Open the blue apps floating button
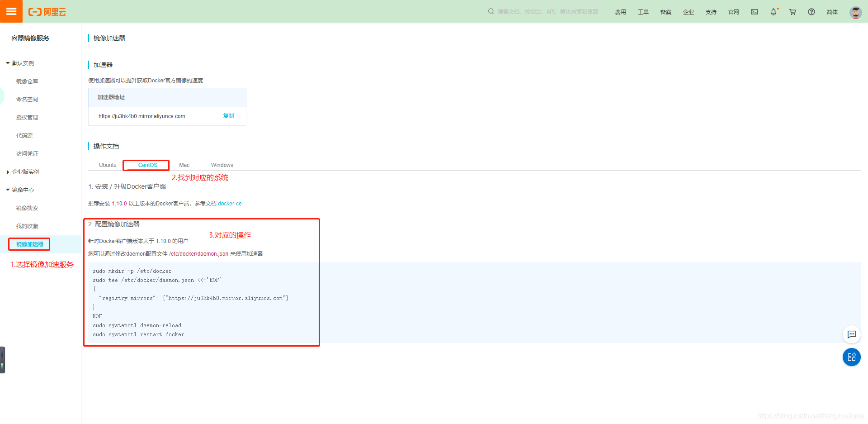This screenshot has width=868, height=424. (x=852, y=357)
